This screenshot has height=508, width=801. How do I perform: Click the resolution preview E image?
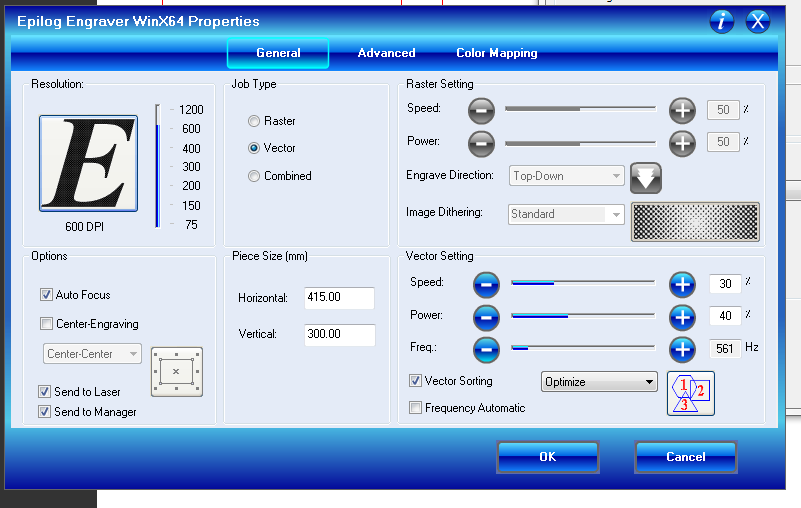88,163
